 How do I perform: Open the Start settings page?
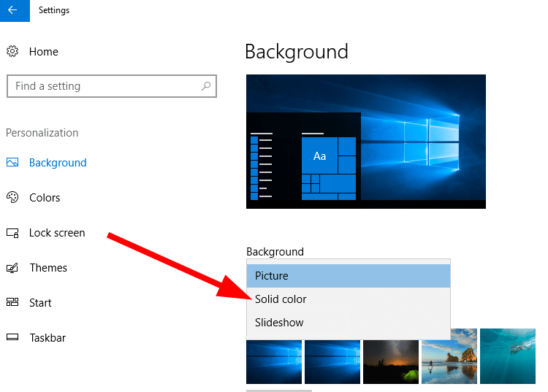click(40, 303)
